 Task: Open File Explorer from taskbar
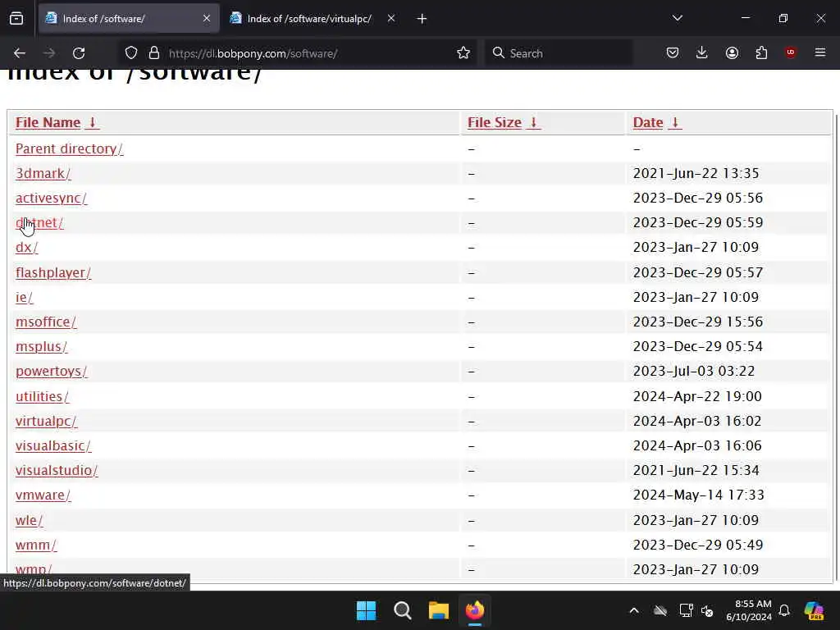438,610
